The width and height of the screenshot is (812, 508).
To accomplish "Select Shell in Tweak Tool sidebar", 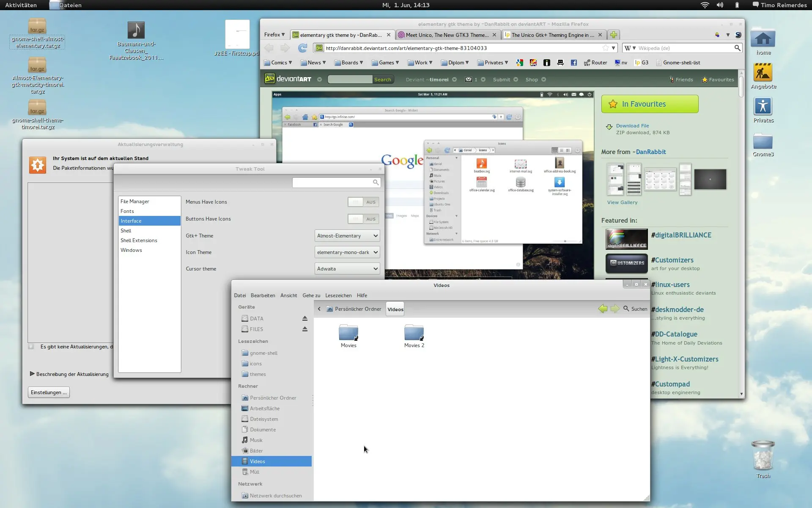I will pos(149,231).
